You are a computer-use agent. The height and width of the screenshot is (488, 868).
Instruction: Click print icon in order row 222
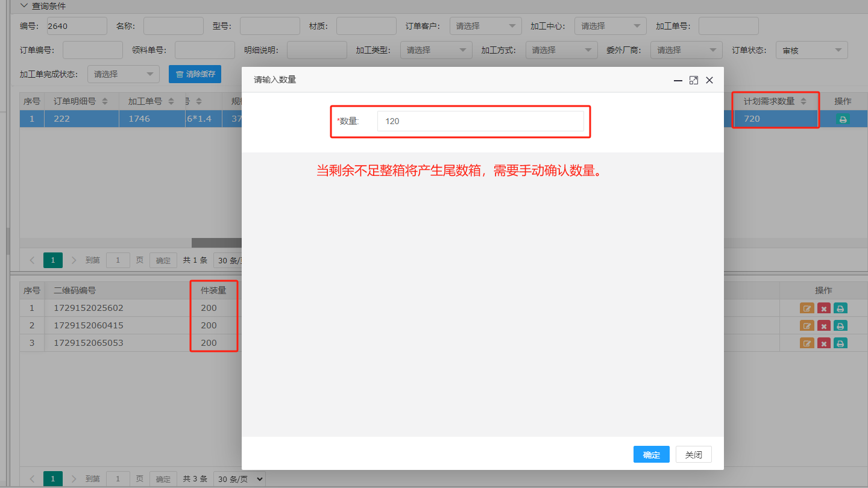pos(842,119)
